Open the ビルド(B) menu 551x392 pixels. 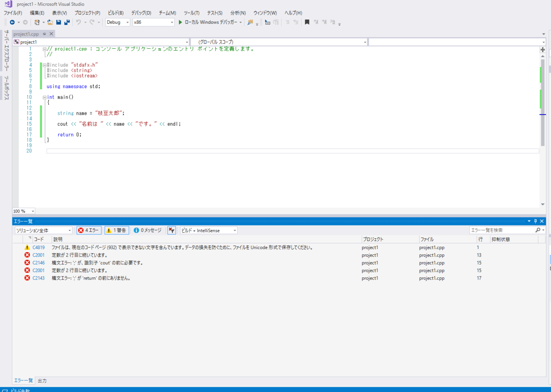click(x=116, y=13)
